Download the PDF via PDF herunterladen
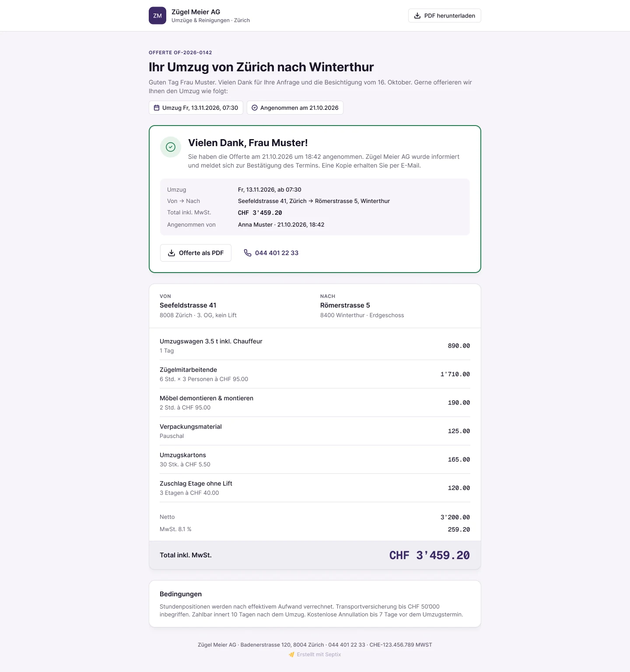Viewport: 630px width, 672px height. click(444, 16)
